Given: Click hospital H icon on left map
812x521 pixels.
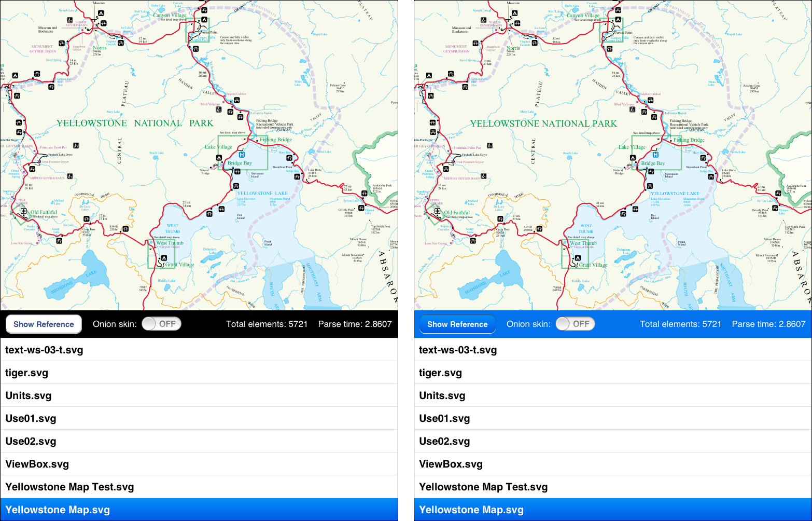Looking at the screenshot, I should click(242, 155).
